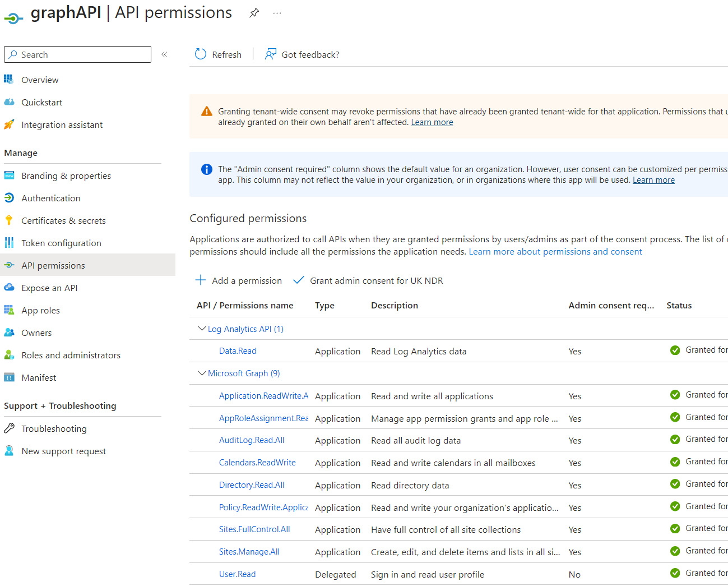Grant admin consent for UK NDR
728x586 pixels.
coord(368,280)
